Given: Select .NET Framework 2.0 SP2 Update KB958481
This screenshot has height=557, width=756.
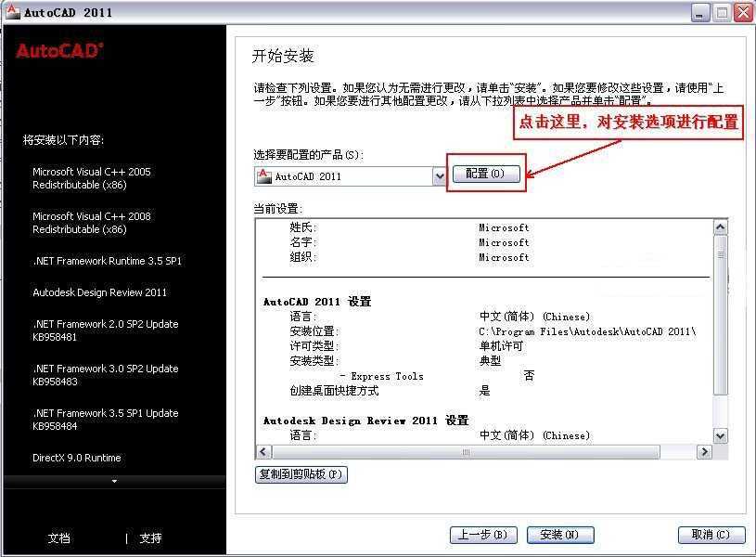Looking at the screenshot, I should point(106,330).
